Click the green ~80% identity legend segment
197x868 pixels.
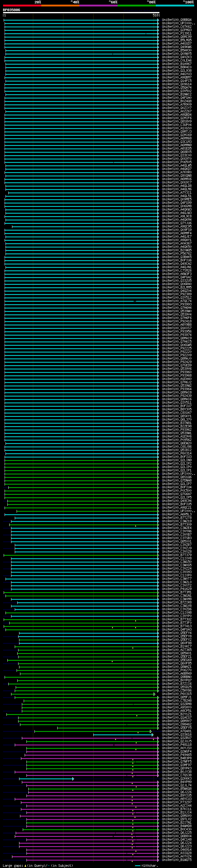coord(137,6)
